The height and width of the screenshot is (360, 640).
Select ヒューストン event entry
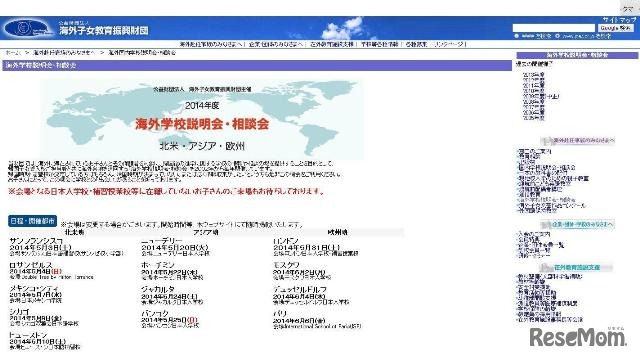point(44,340)
